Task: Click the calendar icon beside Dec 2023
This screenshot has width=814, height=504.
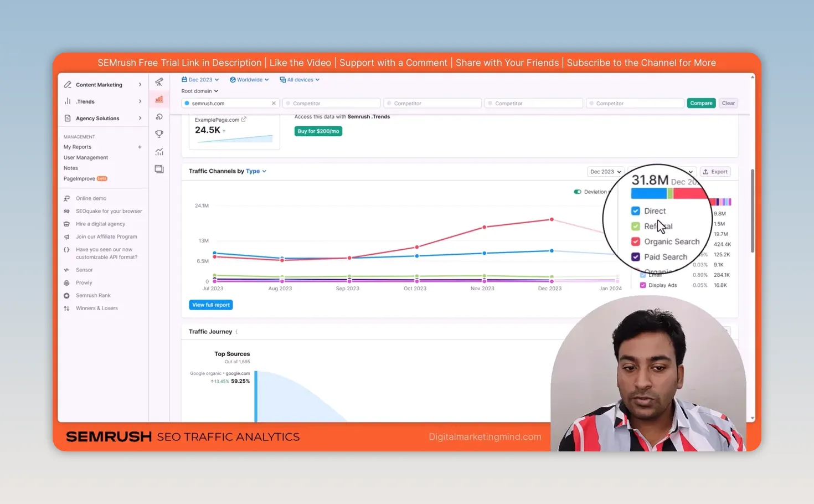Action: pyautogui.click(x=184, y=80)
